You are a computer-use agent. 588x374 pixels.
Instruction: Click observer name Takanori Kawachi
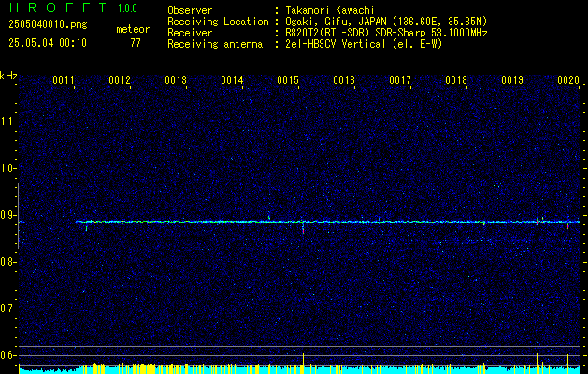[x=330, y=10]
